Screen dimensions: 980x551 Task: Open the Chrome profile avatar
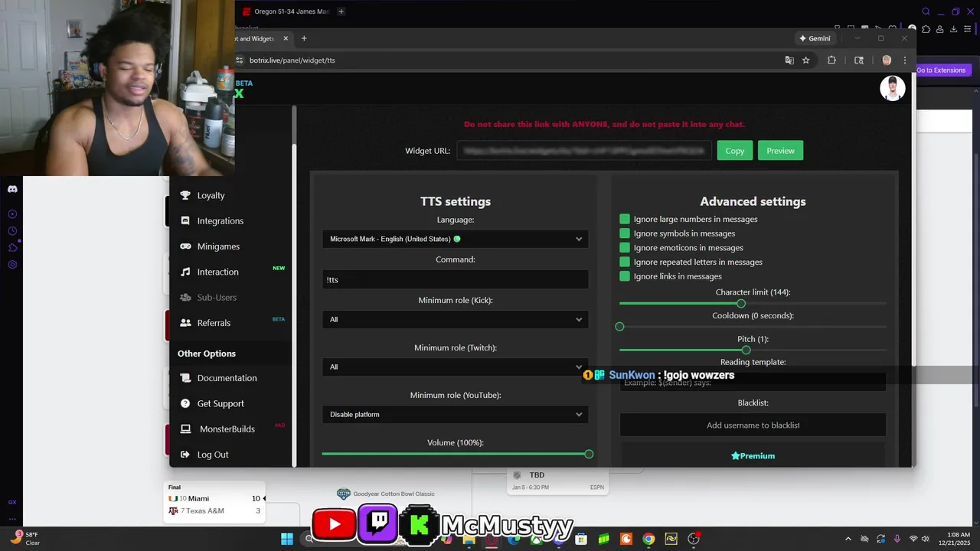click(887, 60)
